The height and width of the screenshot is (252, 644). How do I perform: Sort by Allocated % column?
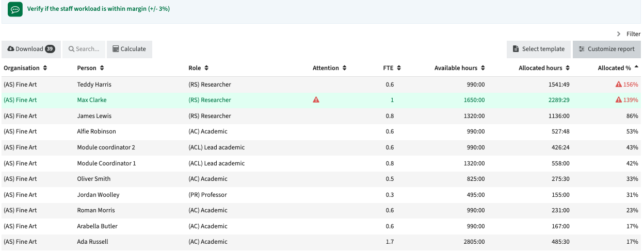pyautogui.click(x=618, y=68)
